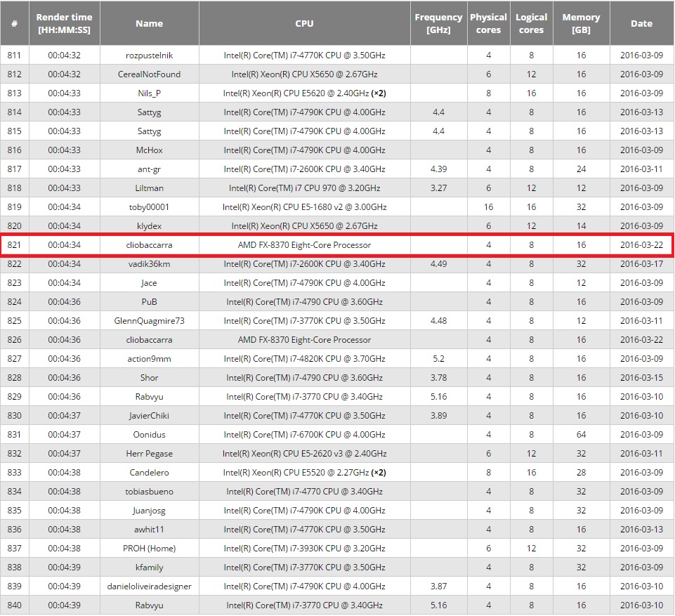Click the name Shor
This screenshot has height=616, width=675.
(x=149, y=377)
